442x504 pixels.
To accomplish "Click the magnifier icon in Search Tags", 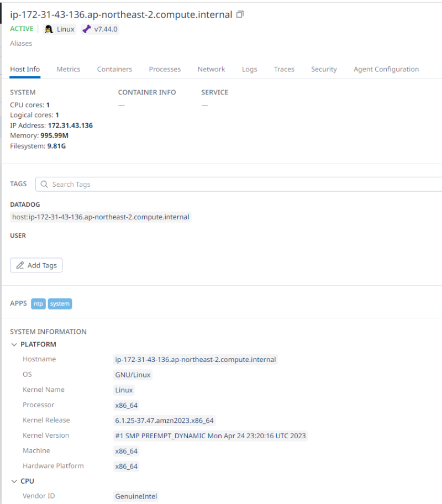I will pyautogui.click(x=44, y=184).
